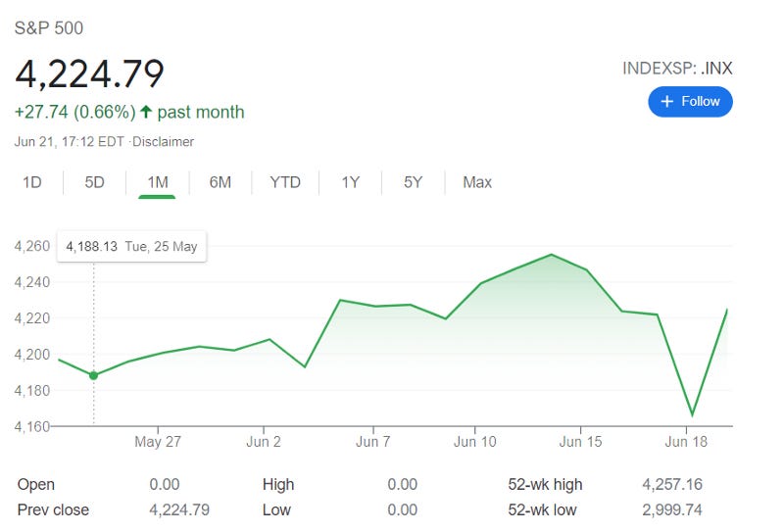The height and width of the screenshot is (532, 784).
Task: Click the S&P 500 title
Action: pyautogui.click(x=49, y=28)
